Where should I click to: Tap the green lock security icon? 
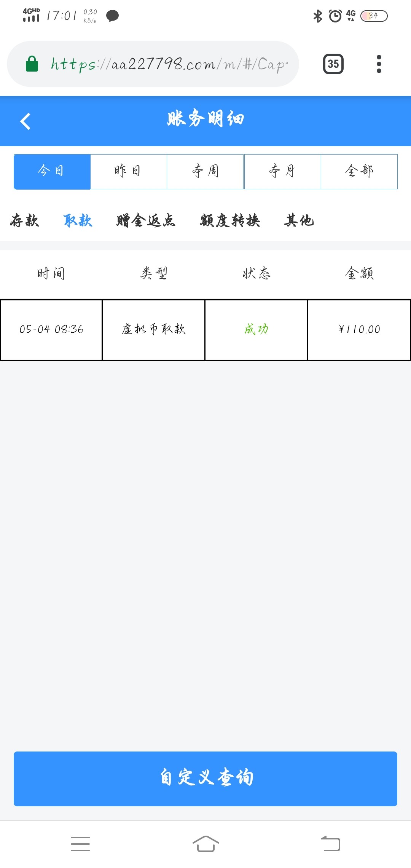[32, 64]
